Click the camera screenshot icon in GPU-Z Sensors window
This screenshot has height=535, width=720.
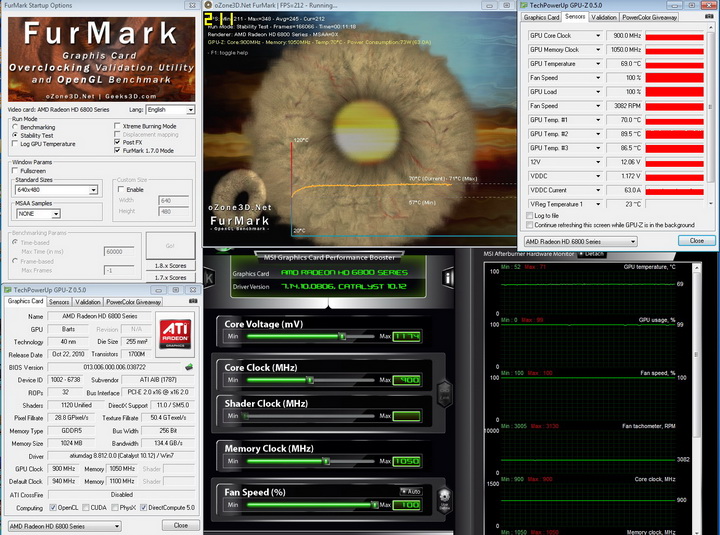pos(709,17)
